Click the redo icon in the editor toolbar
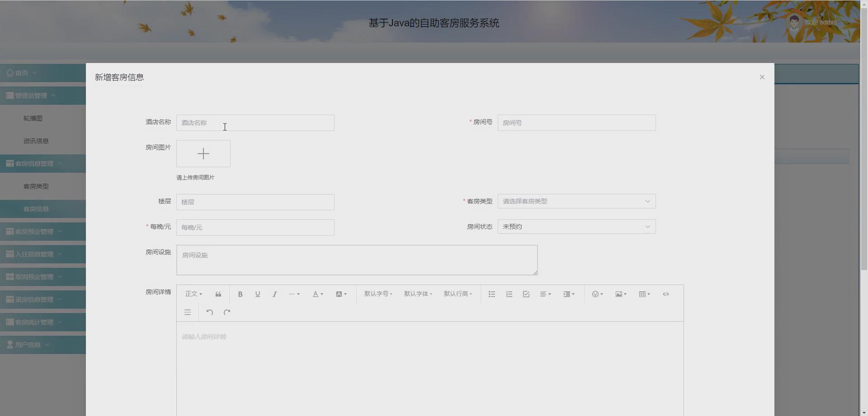Image resolution: width=868 pixels, height=416 pixels. [x=227, y=312]
